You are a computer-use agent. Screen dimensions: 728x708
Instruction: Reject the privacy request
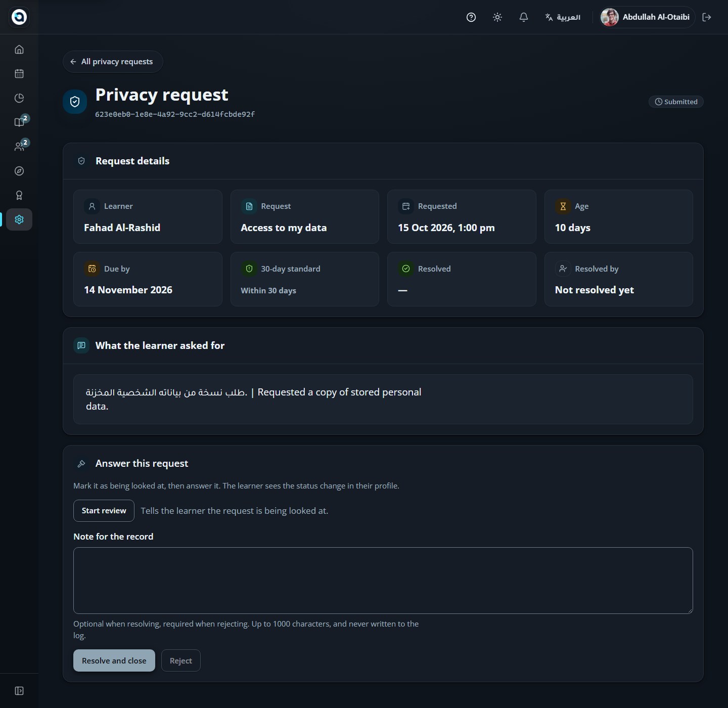pos(181,660)
